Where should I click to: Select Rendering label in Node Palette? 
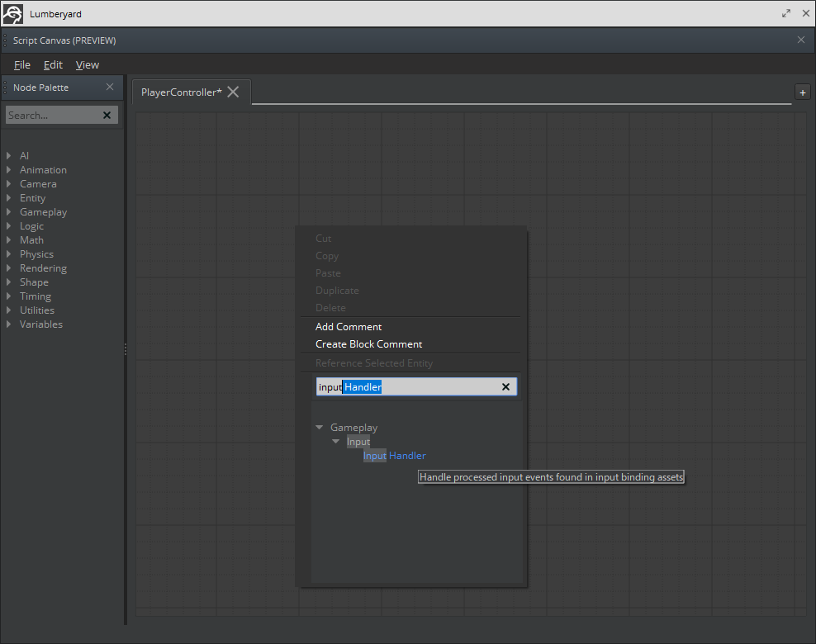click(43, 268)
